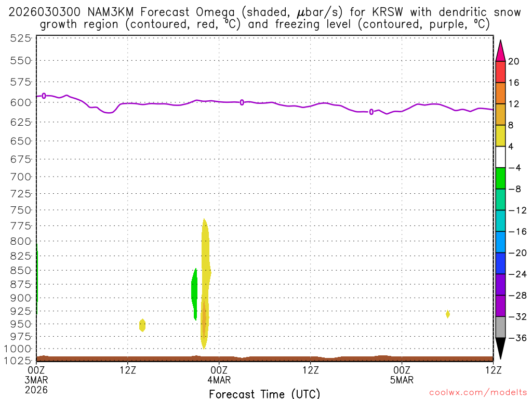Image resolution: width=532 pixels, height=399 pixels.
Task: Click the 1000 pressure axis label
Action: coord(18,349)
